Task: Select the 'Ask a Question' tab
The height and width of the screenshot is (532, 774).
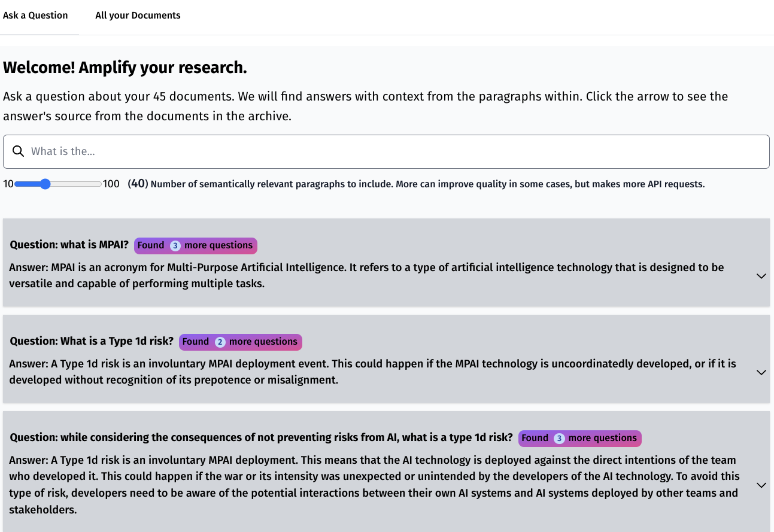Action: pyautogui.click(x=35, y=15)
